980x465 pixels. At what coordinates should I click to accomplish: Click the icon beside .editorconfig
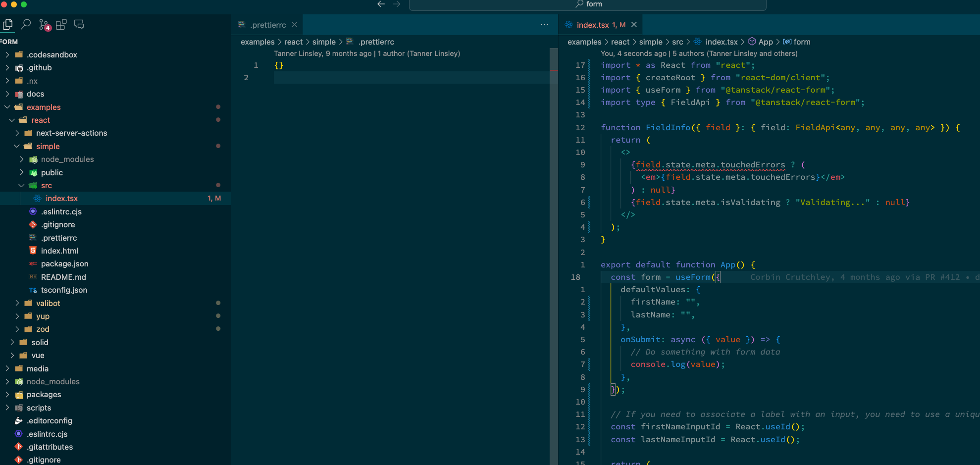tap(19, 420)
